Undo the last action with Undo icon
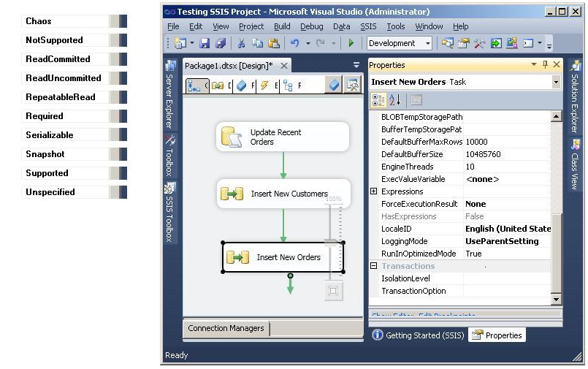 (295, 44)
